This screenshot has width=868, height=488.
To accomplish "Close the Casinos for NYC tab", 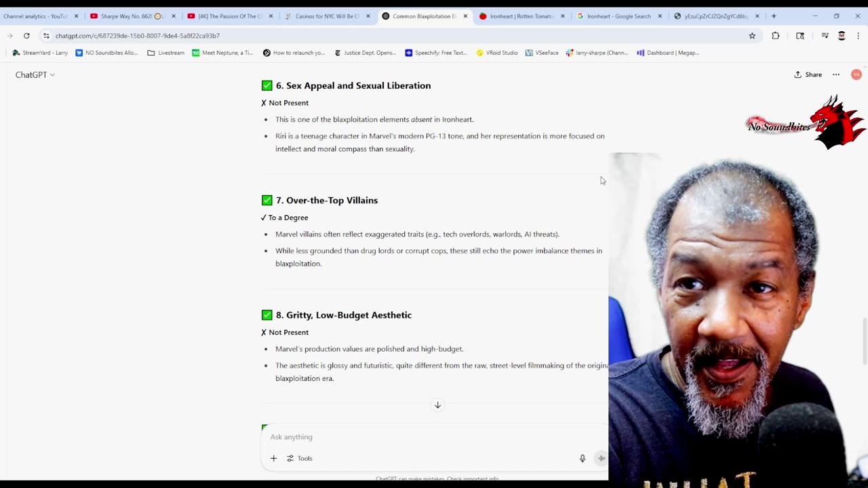I will (368, 16).
